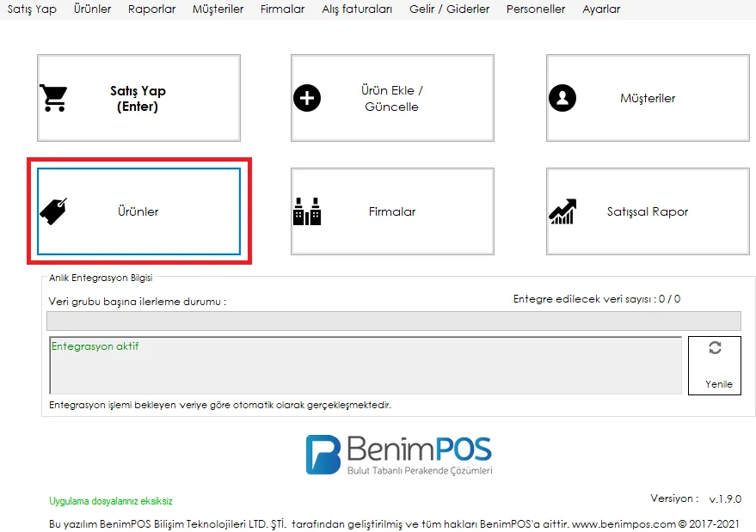This screenshot has width=756, height=532.
Task: Open the Müşteriler tile label
Action: (648, 98)
